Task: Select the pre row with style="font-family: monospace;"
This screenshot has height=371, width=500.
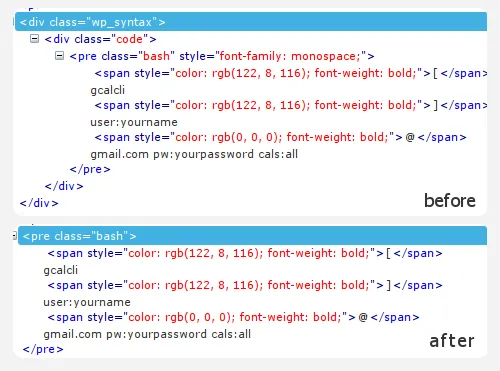Action: pos(222,56)
